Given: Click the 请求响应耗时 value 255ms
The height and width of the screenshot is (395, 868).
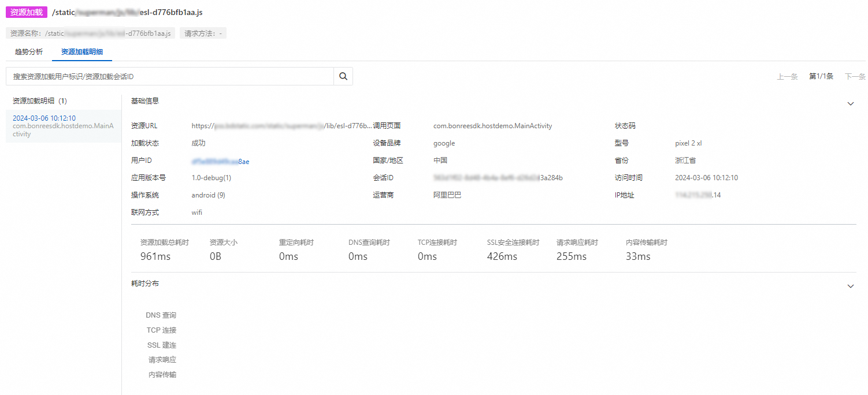Looking at the screenshot, I should pyautogui.click(x=572, y=256).
